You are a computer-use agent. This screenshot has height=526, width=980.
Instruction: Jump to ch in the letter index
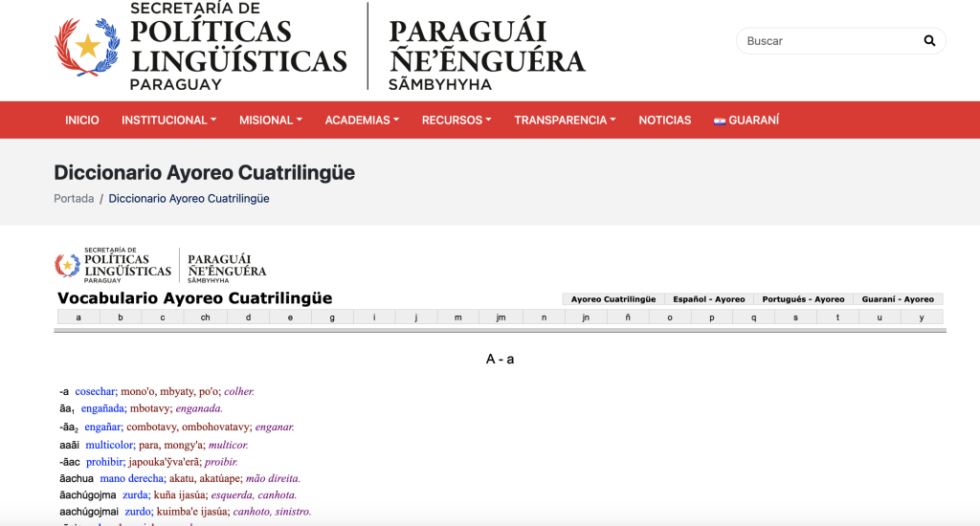[205, 318]
